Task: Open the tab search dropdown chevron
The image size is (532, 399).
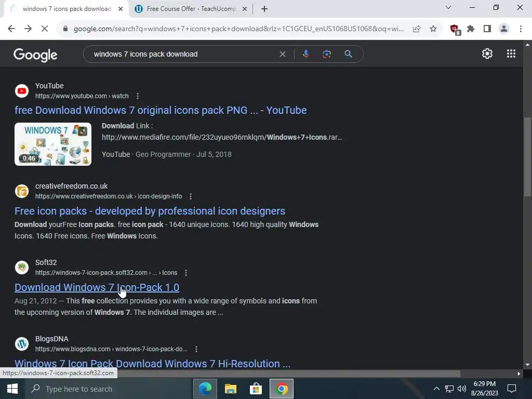Action: click(448, 7)
